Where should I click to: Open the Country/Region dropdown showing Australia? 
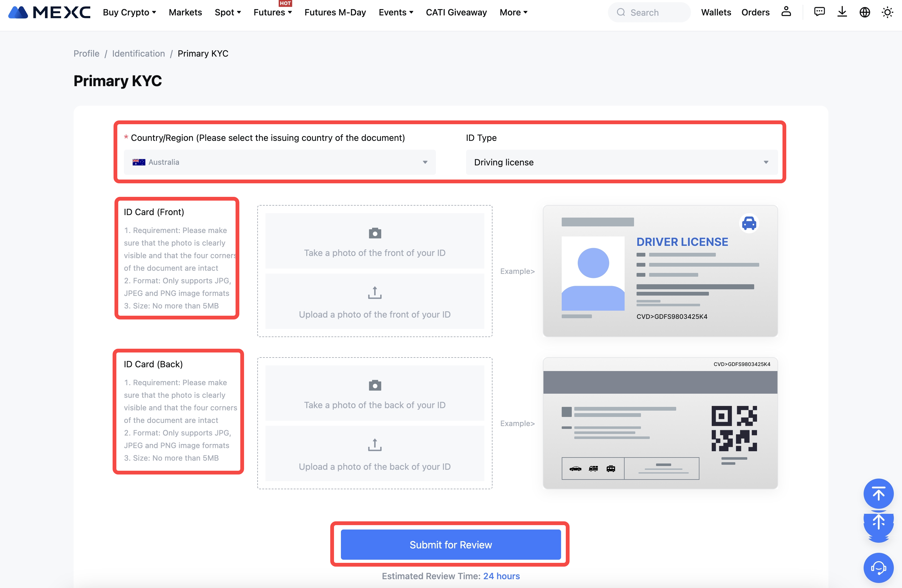click(x=280, y=162)
